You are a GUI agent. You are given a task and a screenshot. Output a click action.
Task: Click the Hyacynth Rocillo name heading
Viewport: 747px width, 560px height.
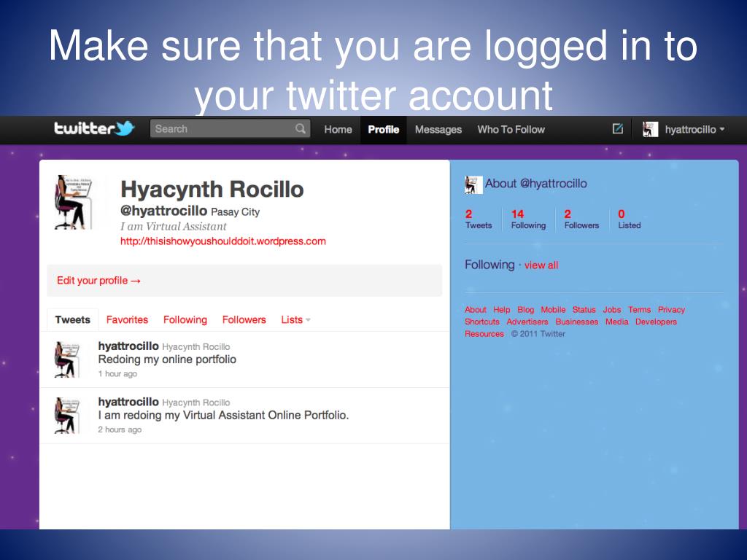[x=212, y=190]
